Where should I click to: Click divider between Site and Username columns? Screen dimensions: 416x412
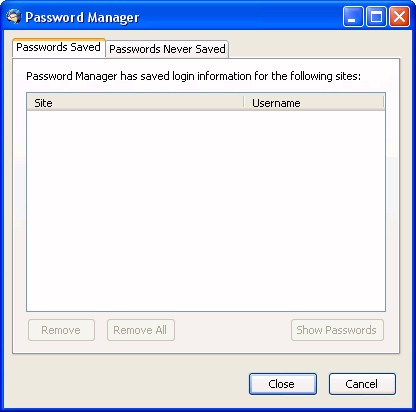pyautogui.click(x=244, y=103)
